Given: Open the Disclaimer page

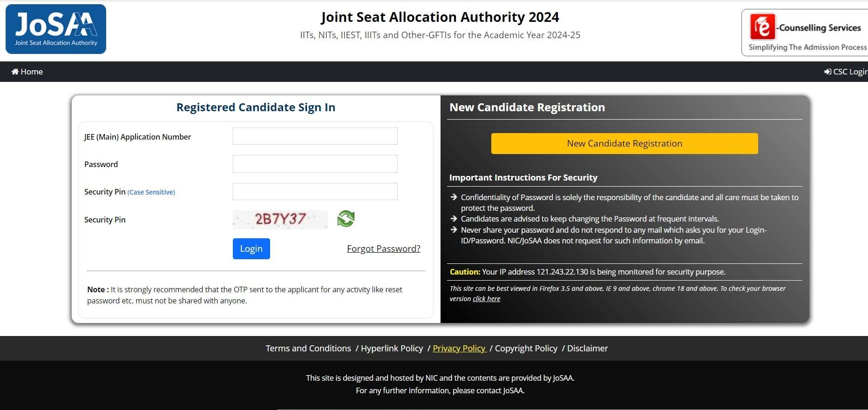Looking at the screenshot, I should click(x=587, y=348).
